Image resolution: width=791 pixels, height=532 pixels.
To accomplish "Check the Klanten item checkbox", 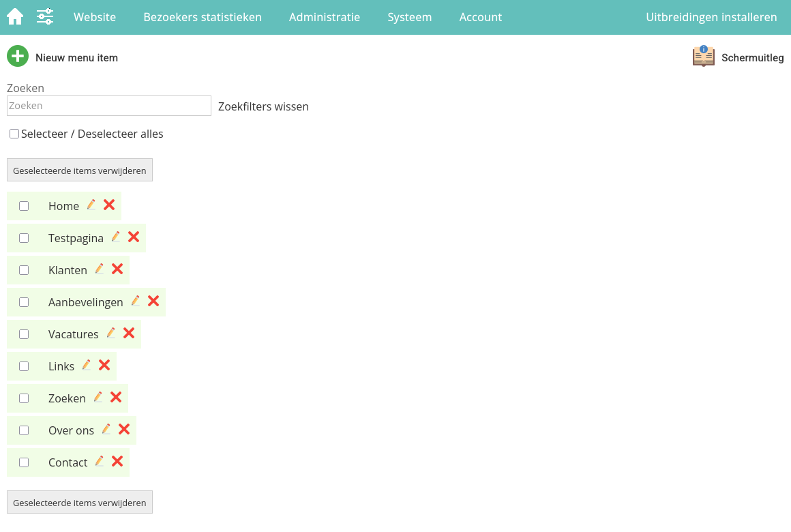I will (x=24, y=270).
